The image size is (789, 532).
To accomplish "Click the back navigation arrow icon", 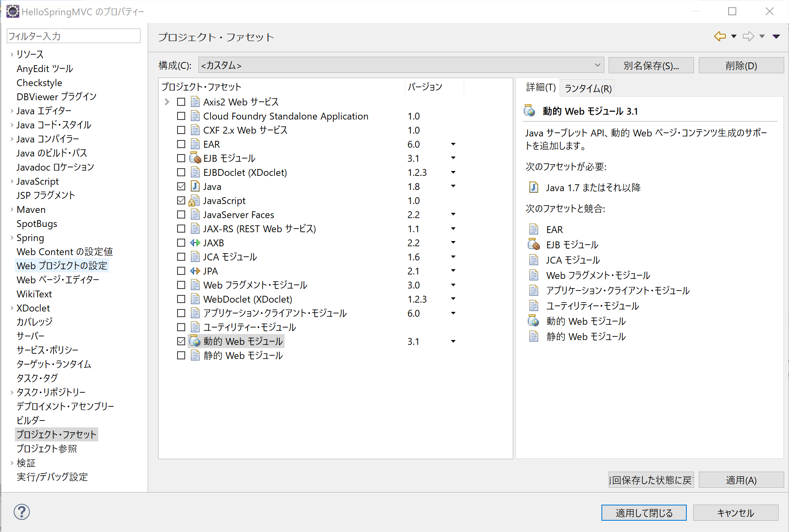I will pos(720,37).
